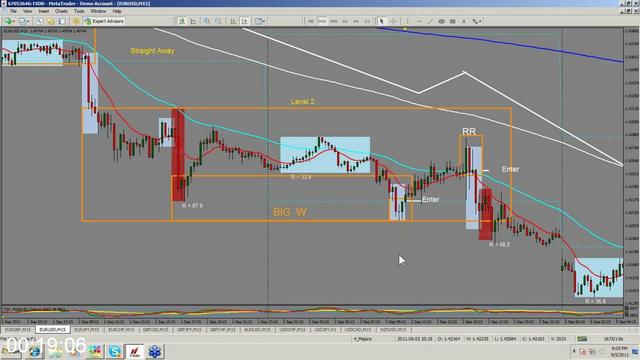640x360 pixels.
Task: Switch to the USDCAD,M15 chart tab
Action: coord(358,329)
